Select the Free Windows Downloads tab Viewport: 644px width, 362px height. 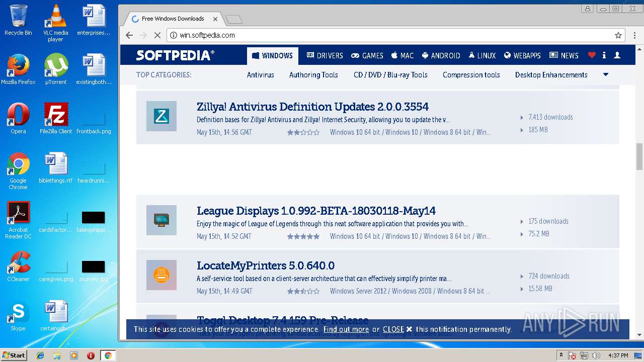coord(173,19)
